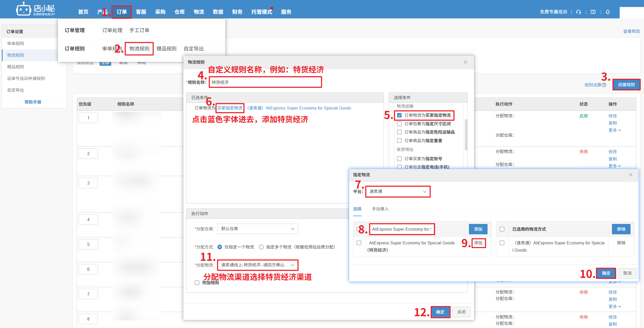Viewport: 644px width, 328px height.
Task: Select 指定多个物流 radio button
Action: coord(261,247)
